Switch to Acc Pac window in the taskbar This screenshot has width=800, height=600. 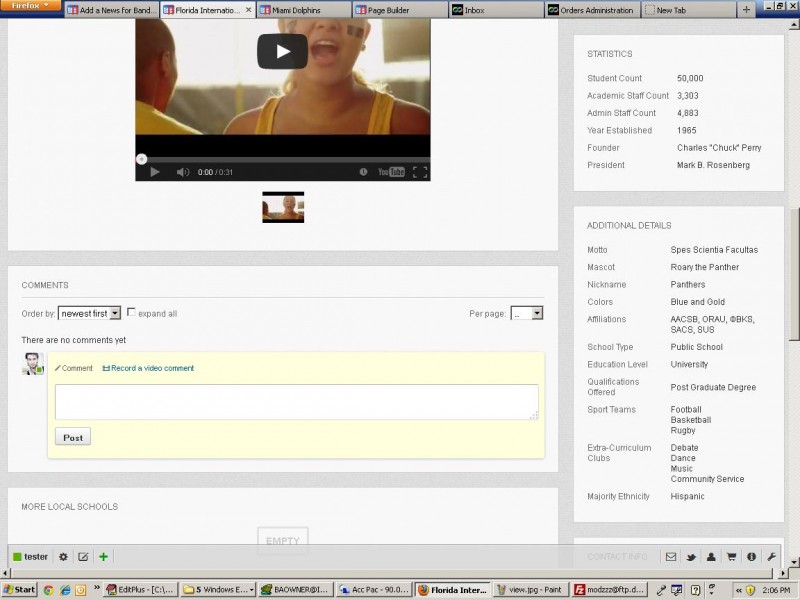pos(374,590)
